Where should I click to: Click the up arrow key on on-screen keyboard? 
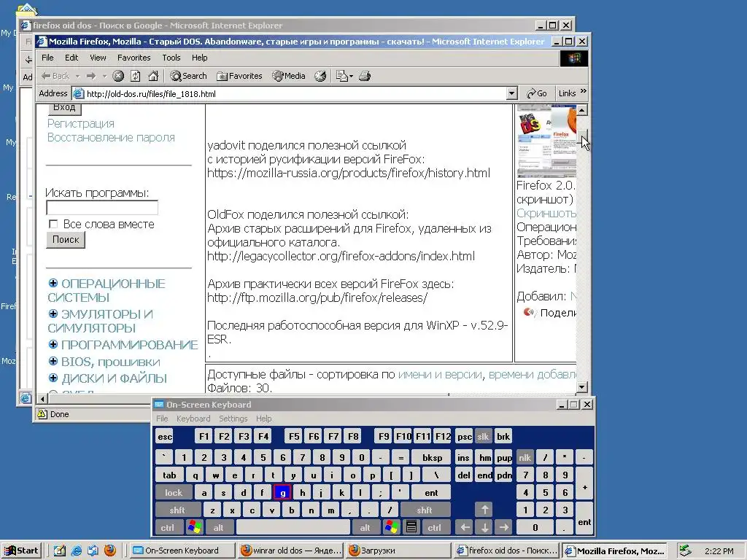point(484,510)
